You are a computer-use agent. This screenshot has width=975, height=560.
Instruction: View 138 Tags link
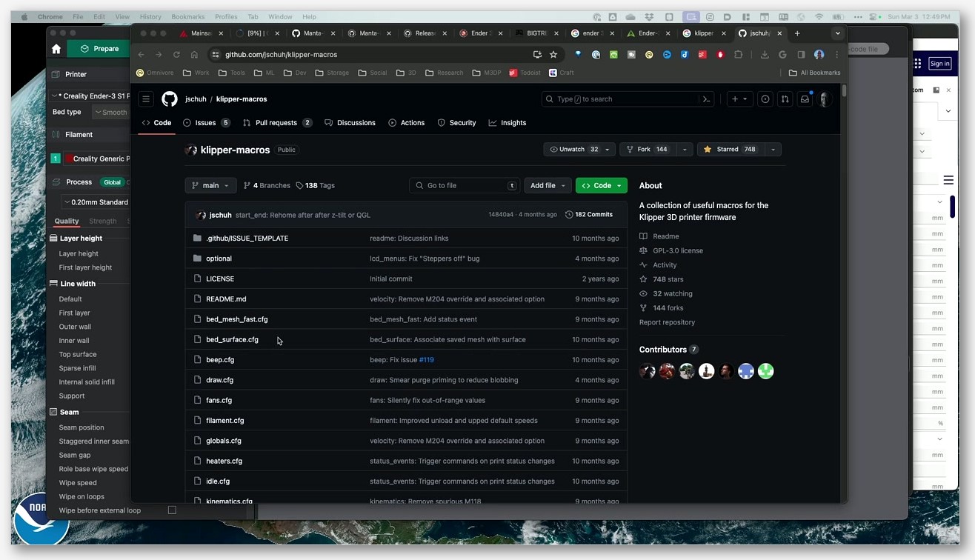click(x=316, y=185)
